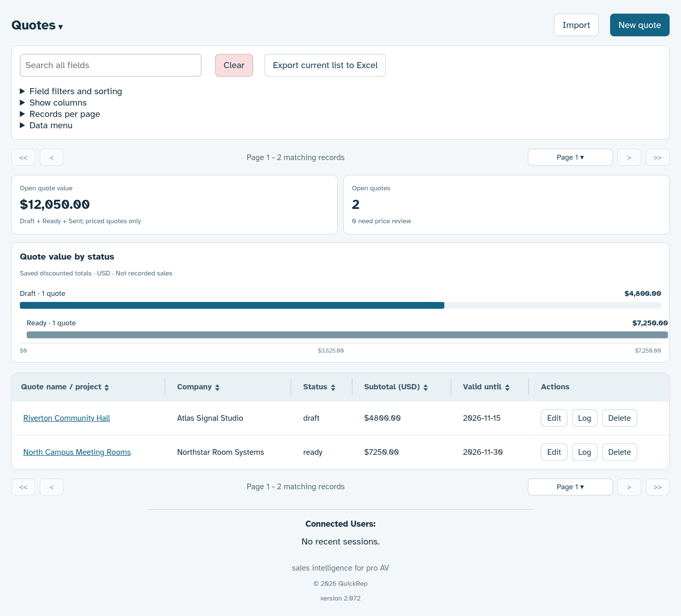681x616 pixels.
Task: Open top Page 1 selector dropdown
Action: 570,157
